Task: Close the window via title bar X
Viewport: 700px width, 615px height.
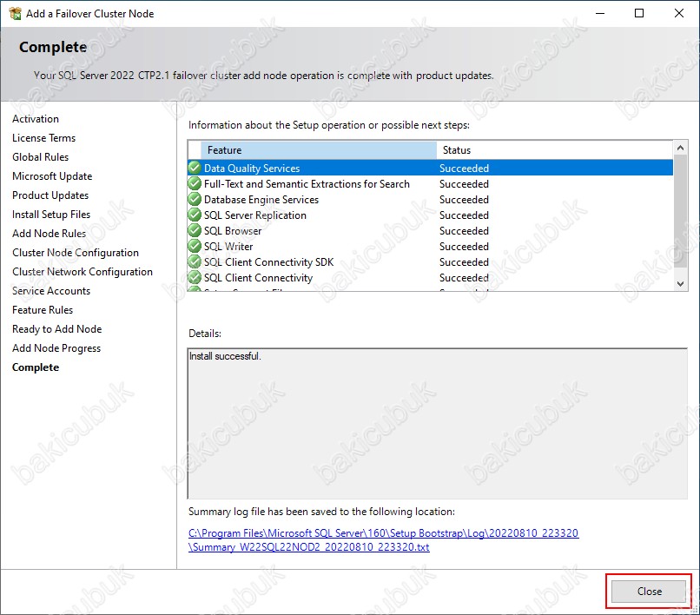Action: point(678,13)
